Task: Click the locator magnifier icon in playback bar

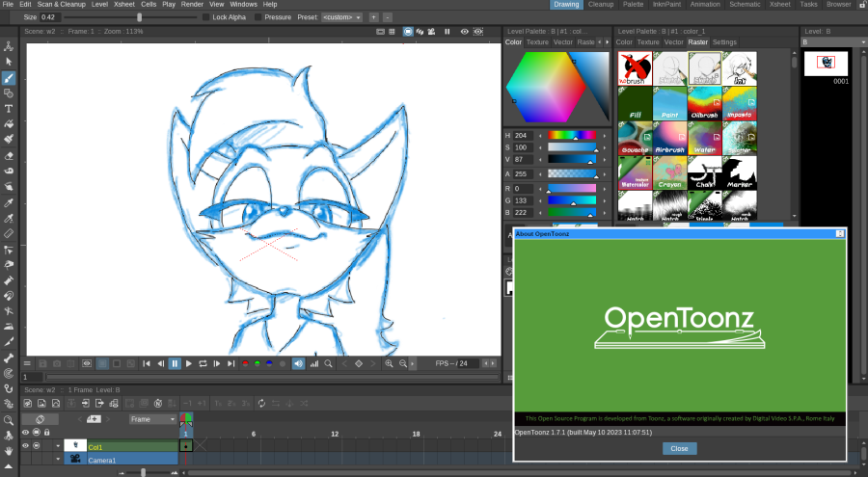Action: click(x=328, y=363)
